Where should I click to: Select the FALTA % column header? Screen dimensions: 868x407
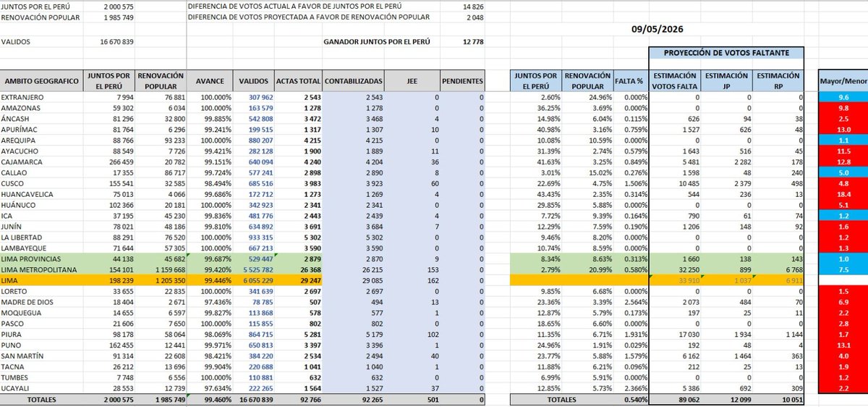tap(629, 82)
